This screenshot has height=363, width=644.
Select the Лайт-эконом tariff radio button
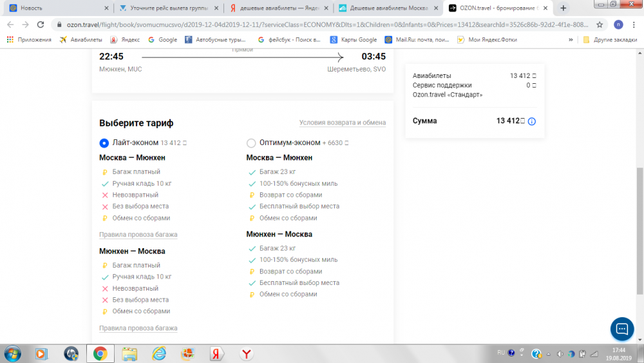point(104,142)
